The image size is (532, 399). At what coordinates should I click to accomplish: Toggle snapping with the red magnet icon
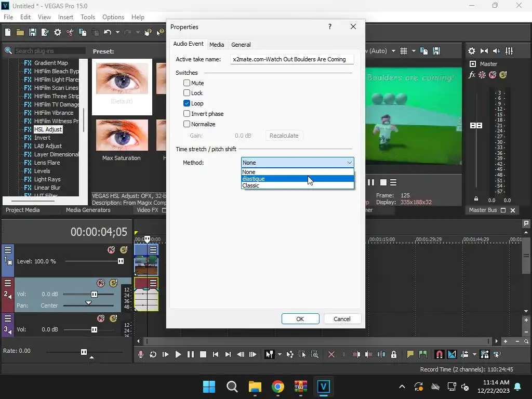439,354
